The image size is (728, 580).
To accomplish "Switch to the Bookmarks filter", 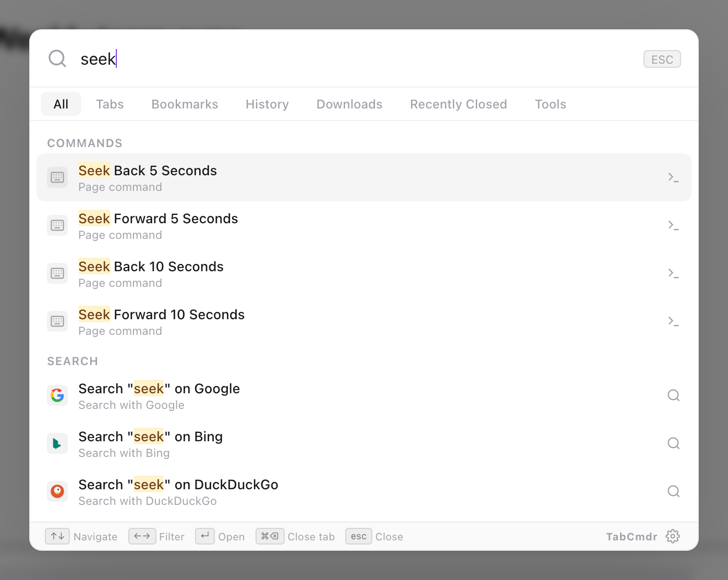I will click(x=185, y=104).
